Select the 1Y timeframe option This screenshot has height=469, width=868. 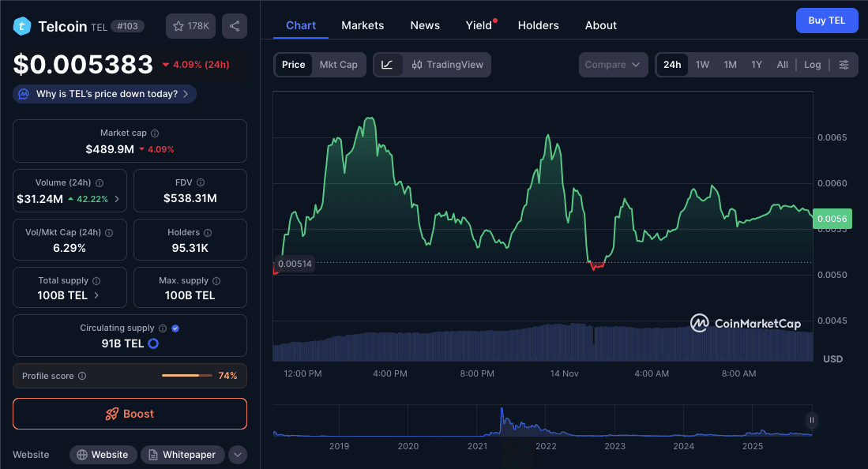756,64
